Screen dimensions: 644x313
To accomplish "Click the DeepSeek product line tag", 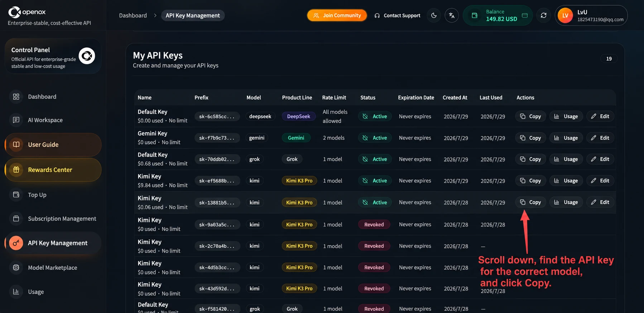I will (x=299, y=116).
